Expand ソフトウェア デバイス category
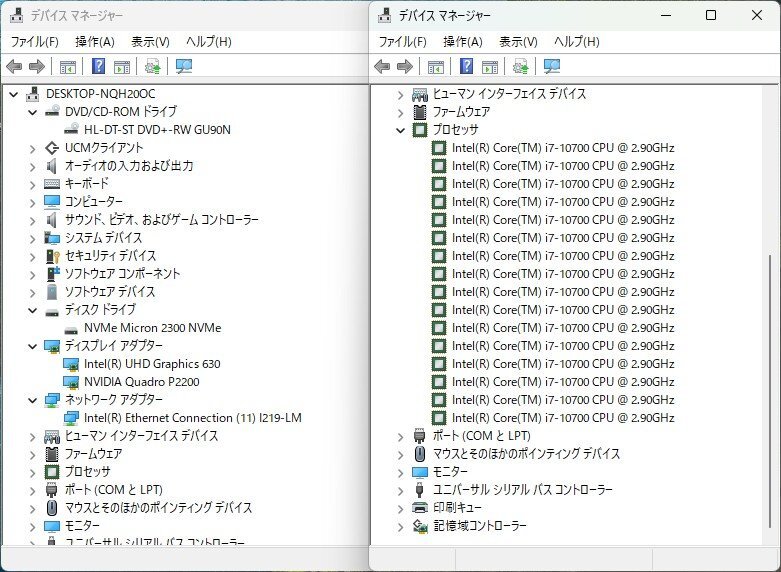The image size is (781, 572). pos(33,291)
